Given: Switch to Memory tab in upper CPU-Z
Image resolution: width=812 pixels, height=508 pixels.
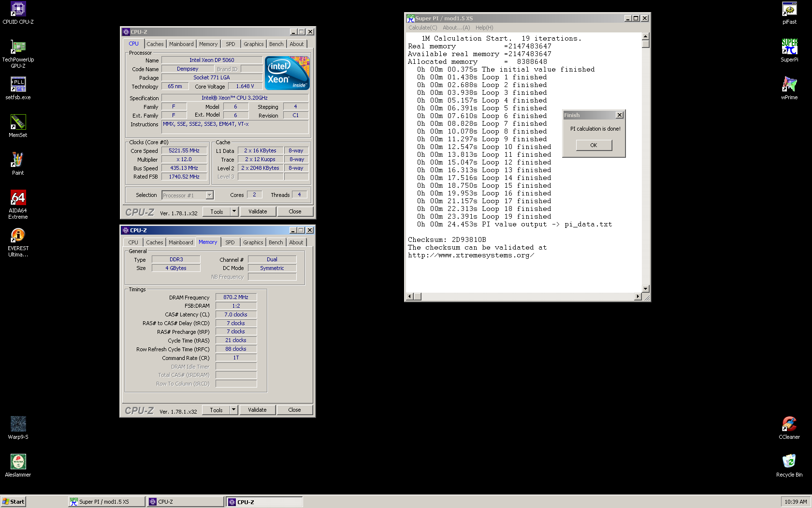Looking at the screenshot, I should point(208,44).
